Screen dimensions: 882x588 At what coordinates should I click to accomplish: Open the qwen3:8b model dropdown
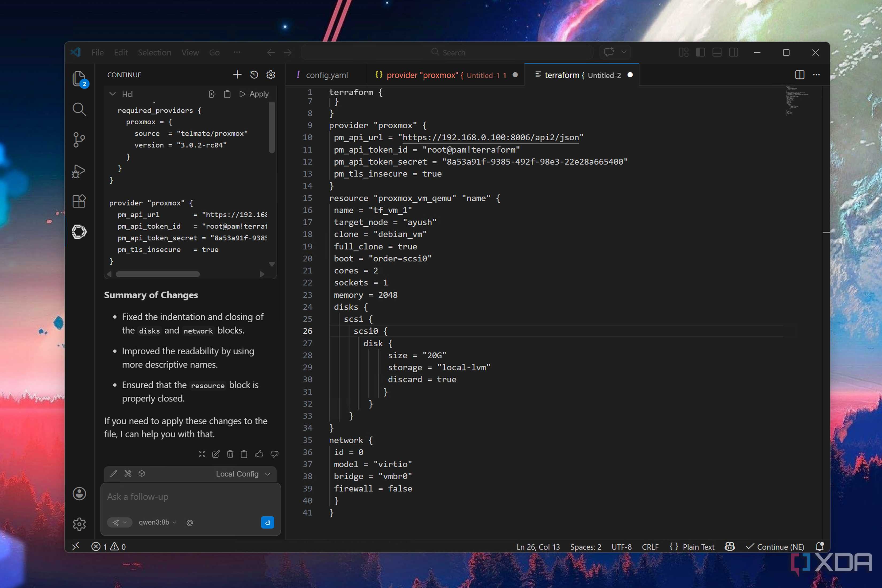[157, 522]
